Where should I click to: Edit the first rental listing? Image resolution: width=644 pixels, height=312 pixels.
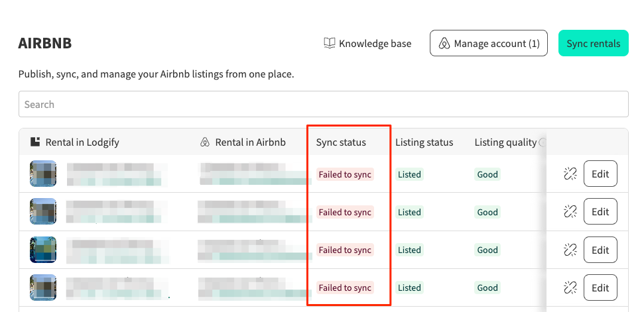[x=600, y=174]
